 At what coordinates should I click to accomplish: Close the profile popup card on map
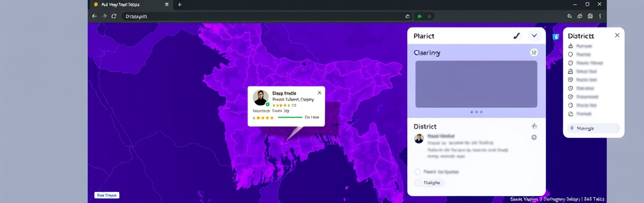[319, 93]
